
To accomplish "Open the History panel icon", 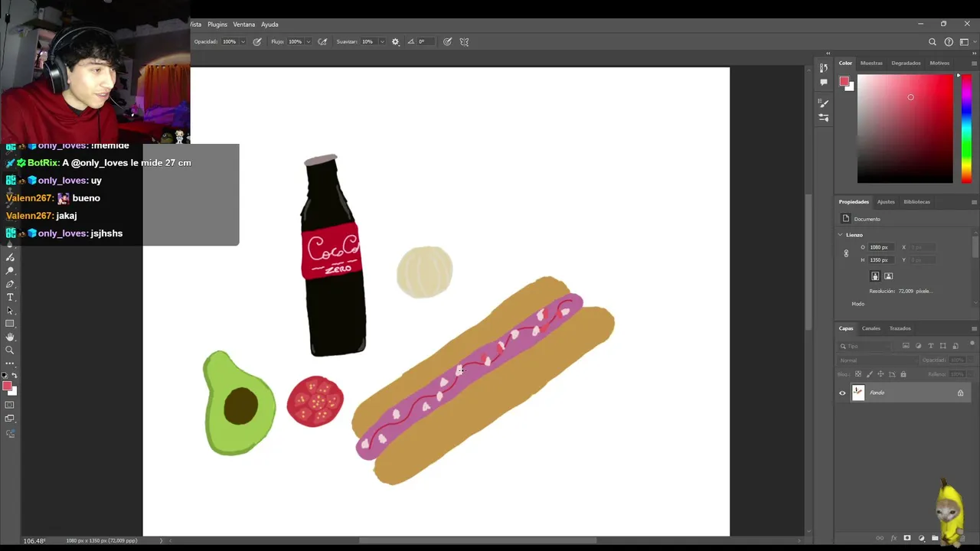I will (x=824, y=68).
